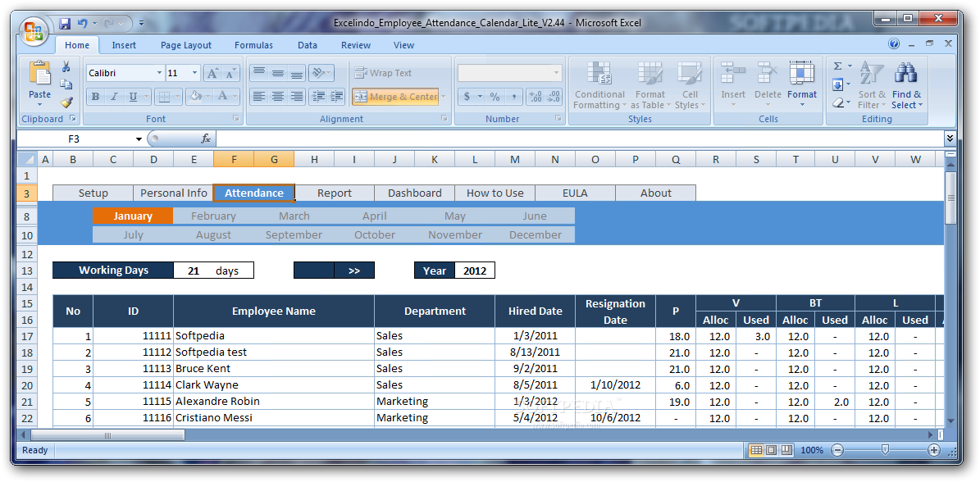This screenshot has height=482, width=980.
Task: Toggle Underline formatting
Action: coord(133,96)
